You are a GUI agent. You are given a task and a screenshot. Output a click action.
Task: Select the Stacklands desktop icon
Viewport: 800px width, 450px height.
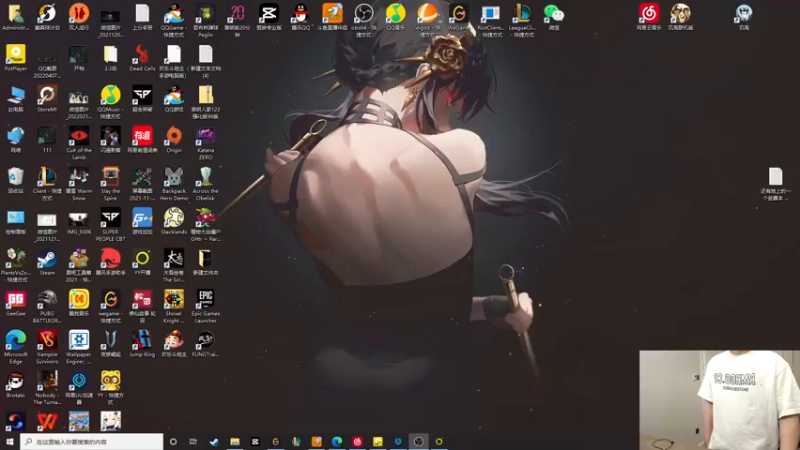click(174, 218)
